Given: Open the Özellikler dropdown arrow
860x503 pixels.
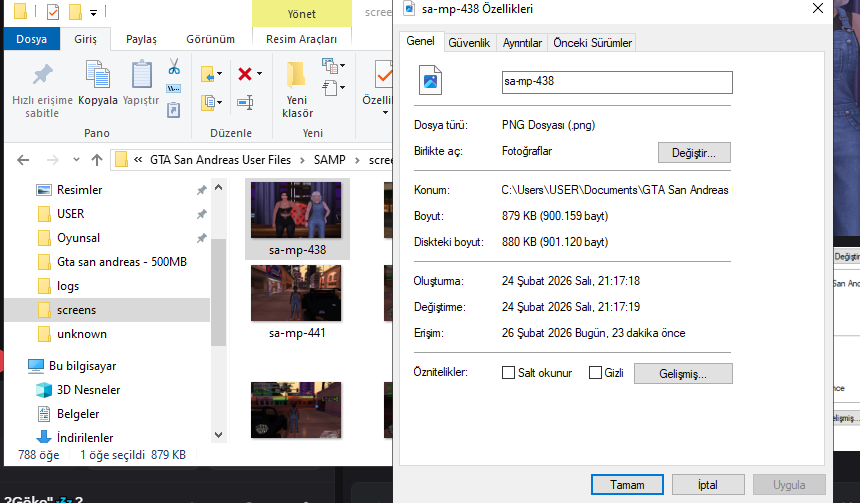Looking at the screenshot, I should pos(385,113).
